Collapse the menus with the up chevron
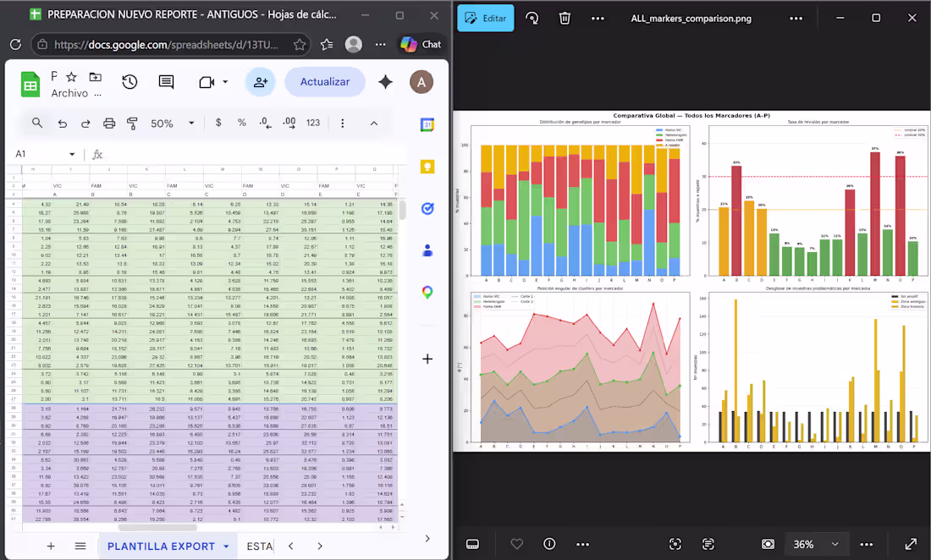The height and width of the screenshot is (560, 931). (374, 124)
